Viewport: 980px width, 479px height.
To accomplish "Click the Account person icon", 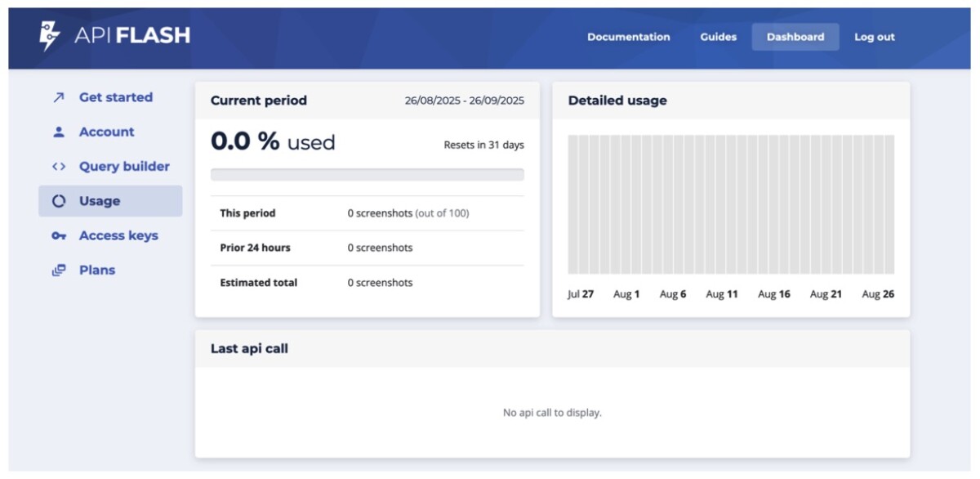I will tap(58, 132).
